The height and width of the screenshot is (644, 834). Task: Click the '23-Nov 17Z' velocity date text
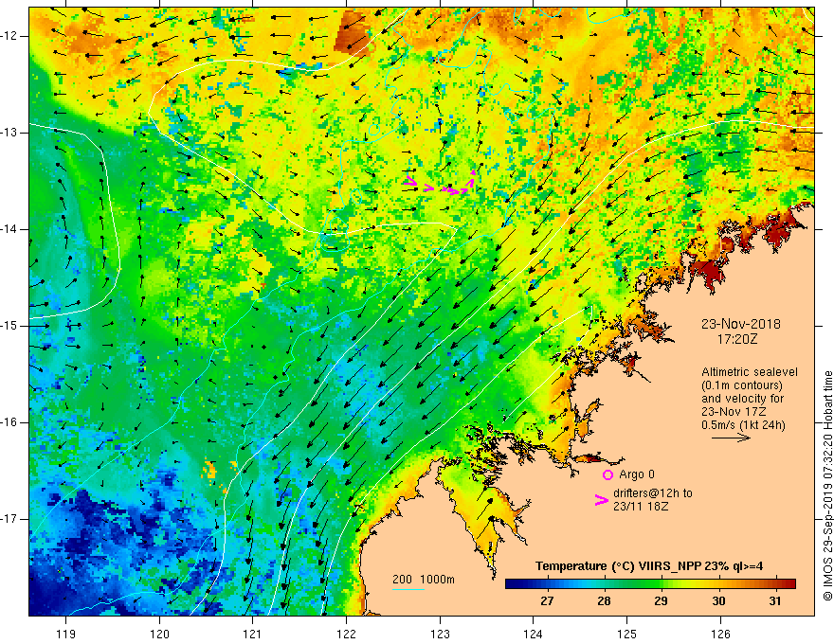(x=733, y=412)
